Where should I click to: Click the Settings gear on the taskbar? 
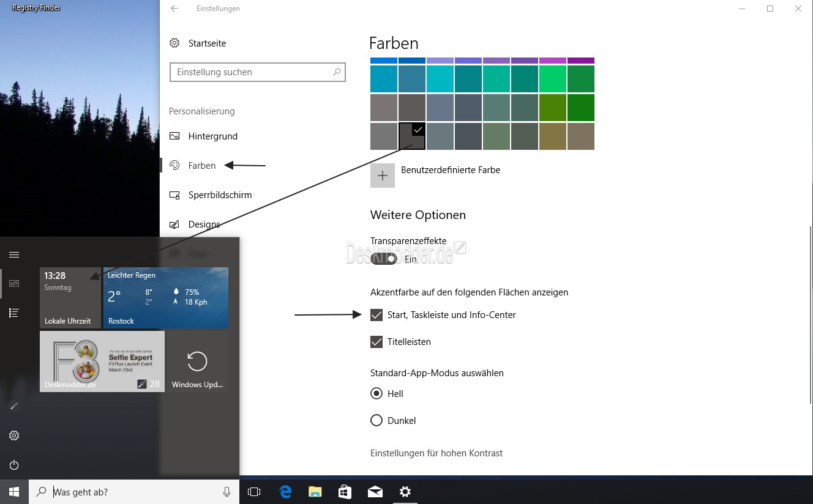405,492
